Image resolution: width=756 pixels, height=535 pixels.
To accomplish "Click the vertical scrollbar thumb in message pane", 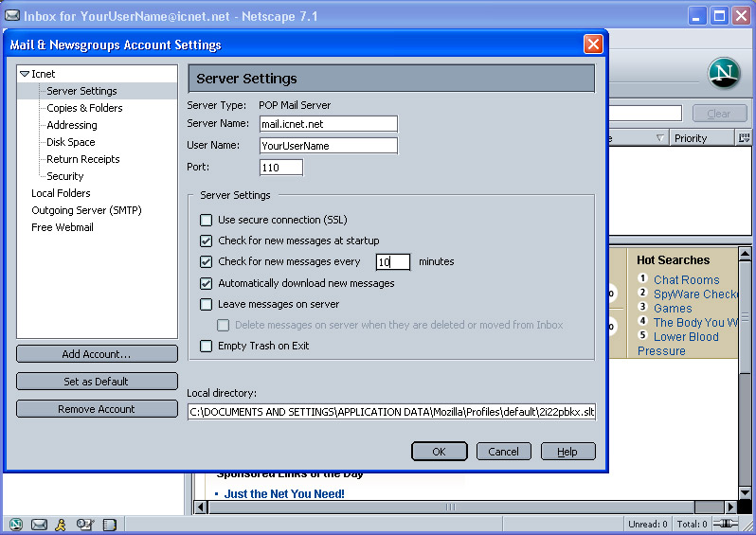I will (745, 316).
